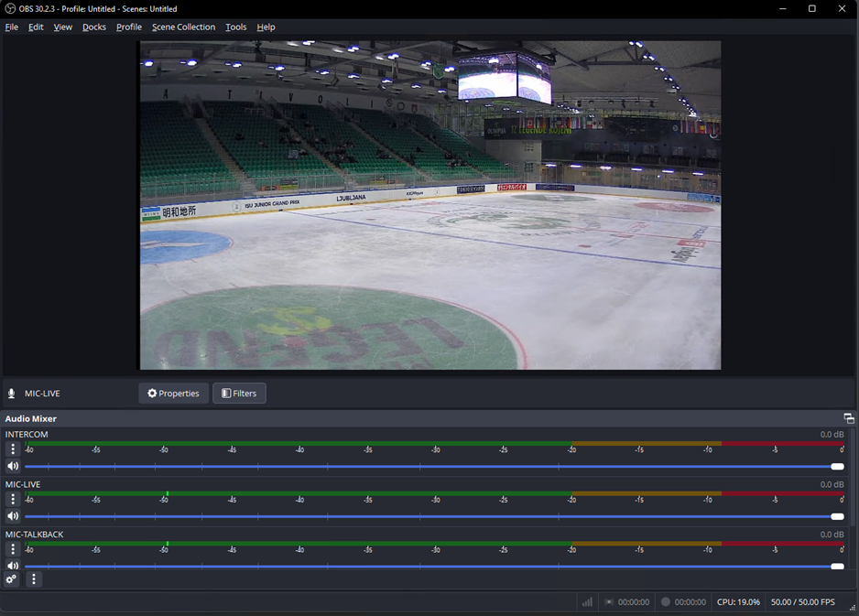The width and height of the screenshot is (859, 616).
Task: Open MIC-TALKBACK three-dot options menu
Action: 13,549
